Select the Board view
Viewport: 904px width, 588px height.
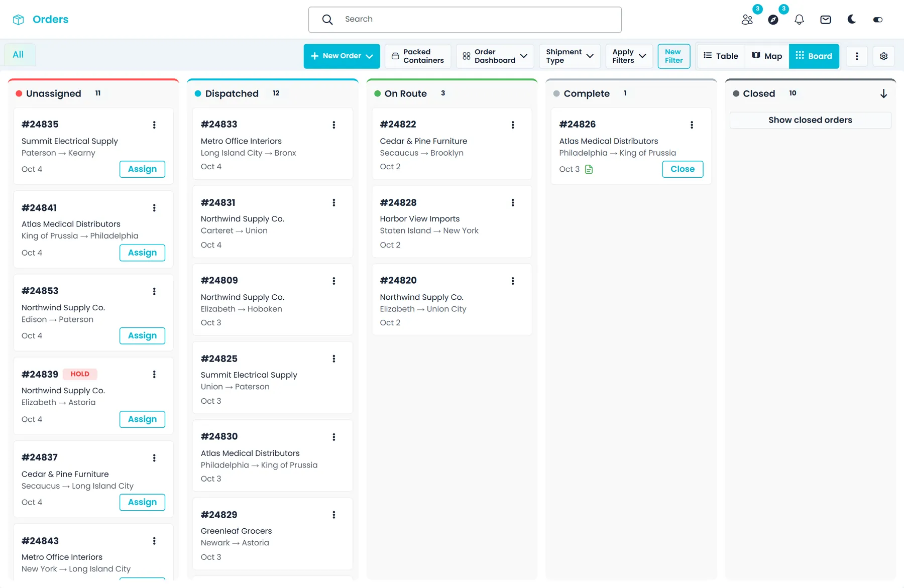coord(814,56)
